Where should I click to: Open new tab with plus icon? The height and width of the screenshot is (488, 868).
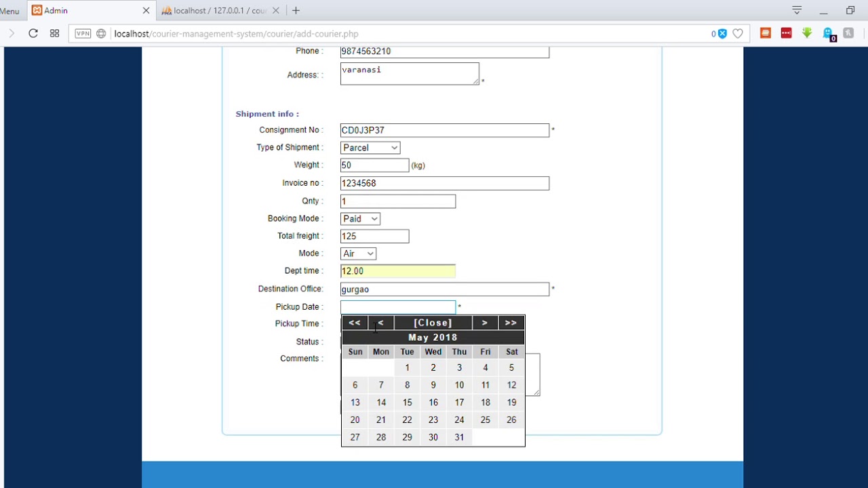point(296,10)
